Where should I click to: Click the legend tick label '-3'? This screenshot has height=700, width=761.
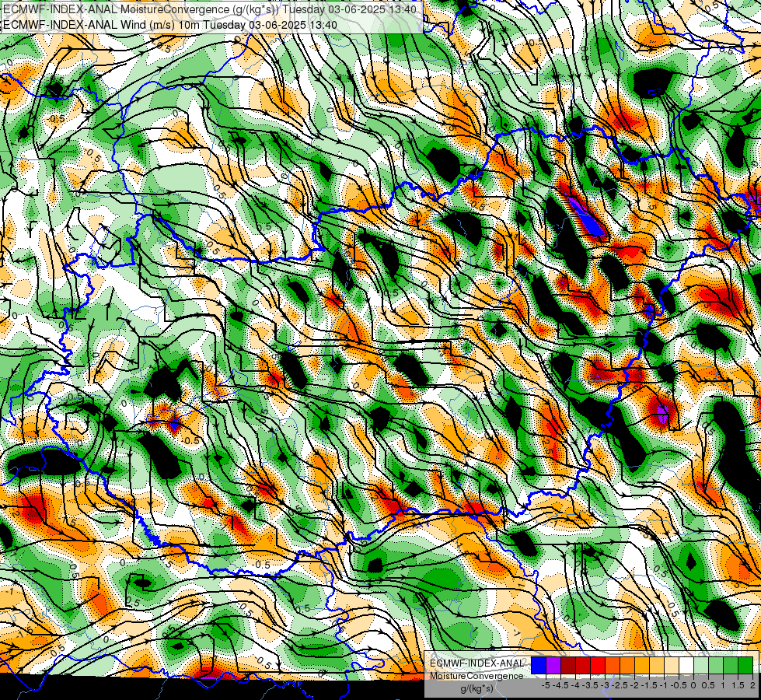[x=605, y=685]
